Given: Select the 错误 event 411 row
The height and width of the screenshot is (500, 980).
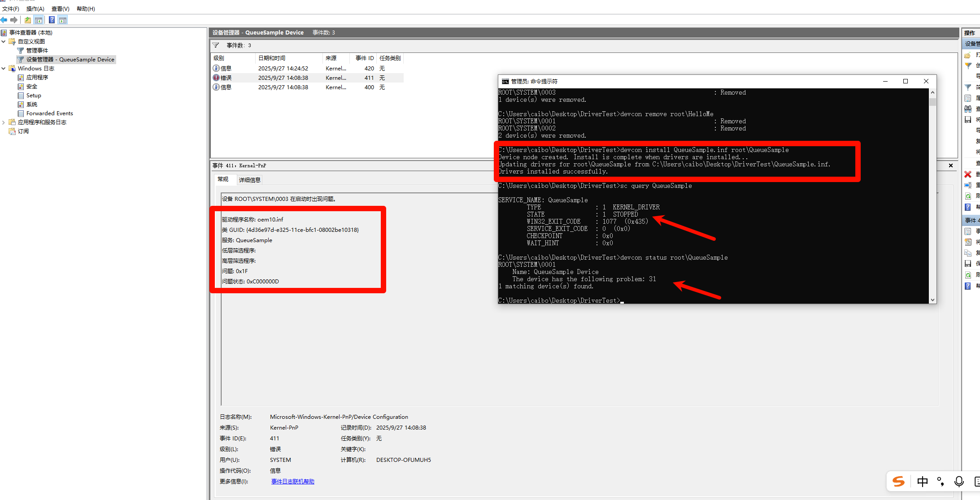Looking at the screenshot, I should 307,78.
